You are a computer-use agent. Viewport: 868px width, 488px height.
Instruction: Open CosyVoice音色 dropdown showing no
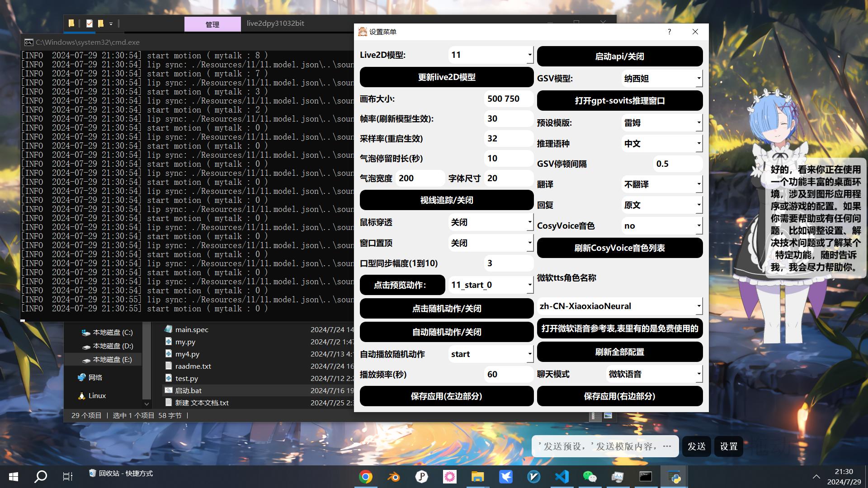(x=662, y=226)
